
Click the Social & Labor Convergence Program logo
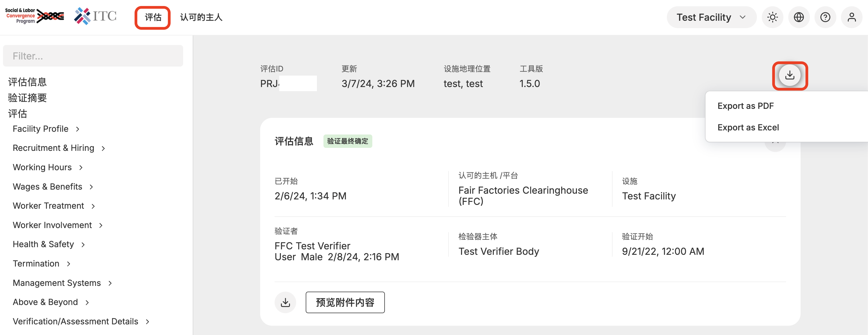point(34,16)
